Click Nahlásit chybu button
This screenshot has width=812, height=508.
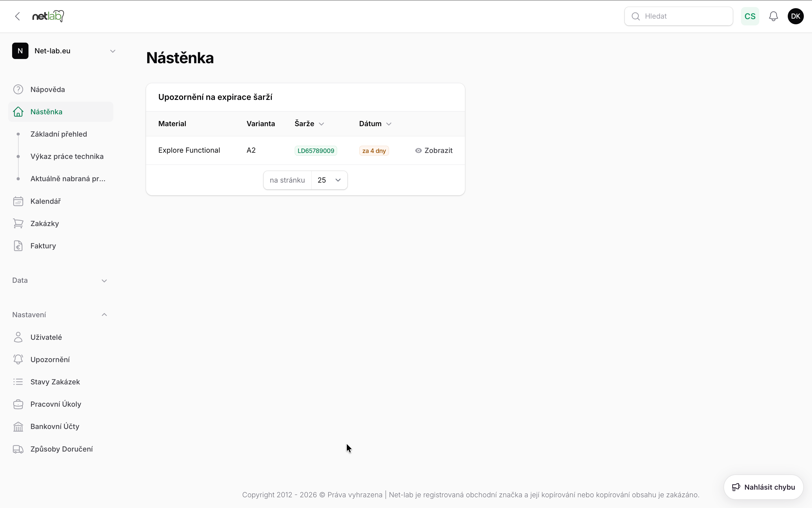(763, 487)
